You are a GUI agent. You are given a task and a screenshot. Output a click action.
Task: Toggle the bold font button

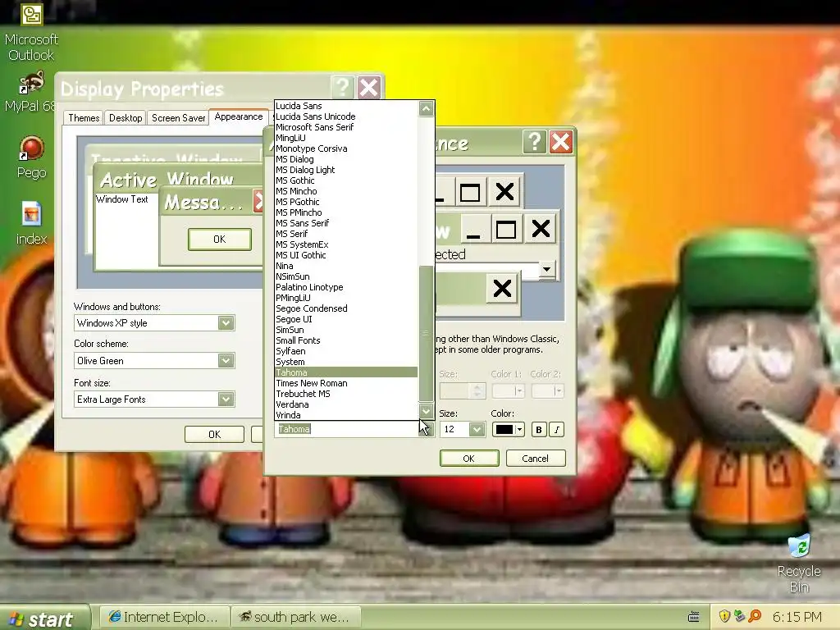tap(539, 430)
